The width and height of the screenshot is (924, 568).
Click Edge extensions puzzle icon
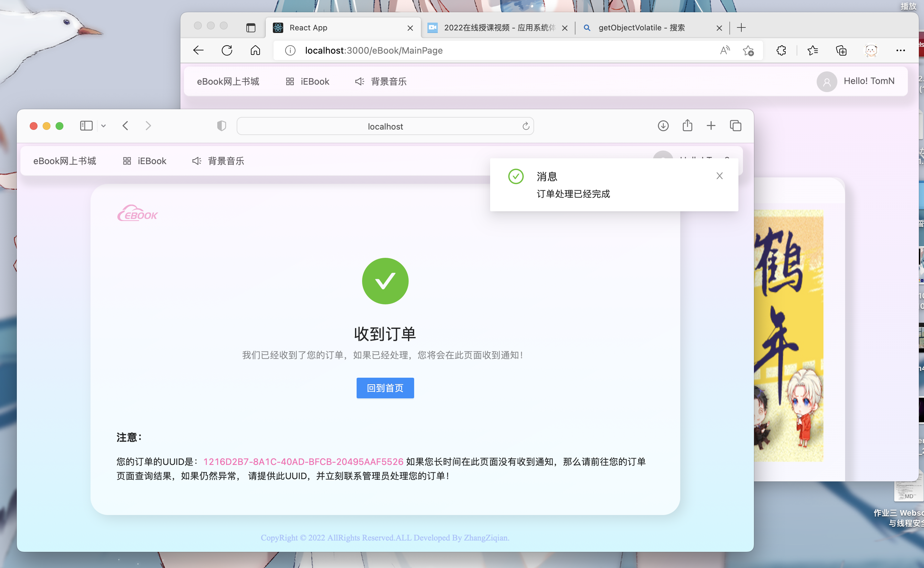pos(781,50)
